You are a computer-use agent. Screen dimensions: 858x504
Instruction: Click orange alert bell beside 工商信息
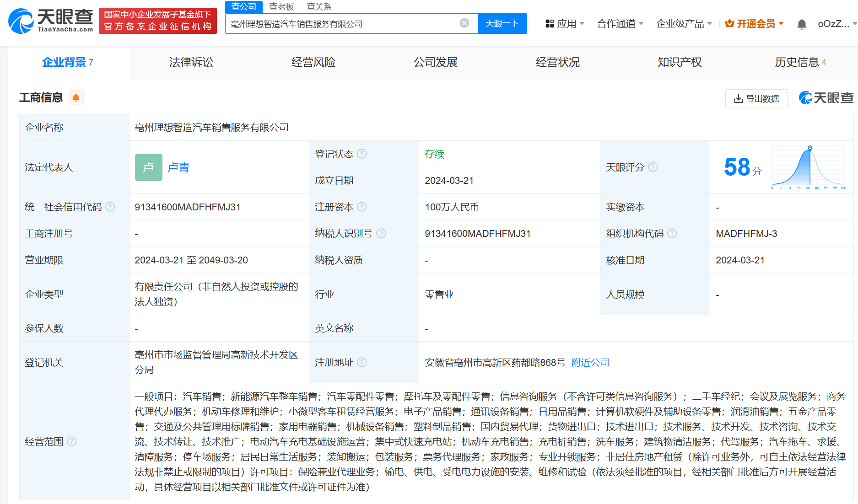click(x=76, y=98)
